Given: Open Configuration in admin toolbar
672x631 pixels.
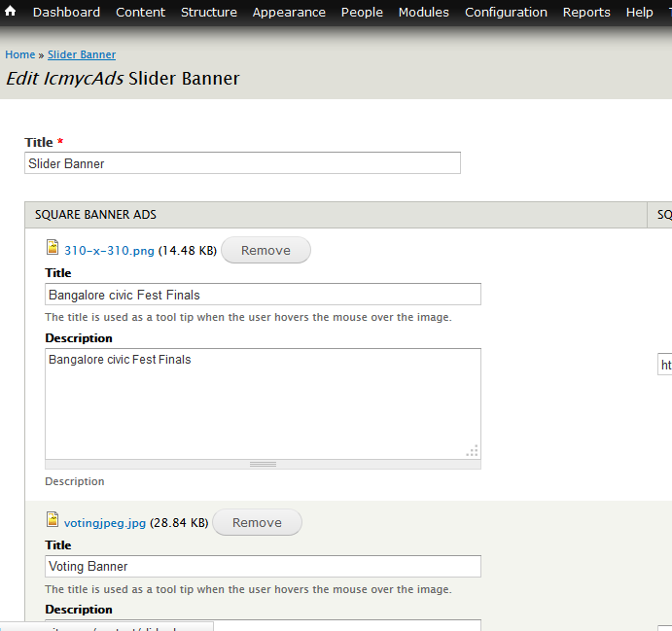Looking at the screenshot, I should [x=506, y=13].
